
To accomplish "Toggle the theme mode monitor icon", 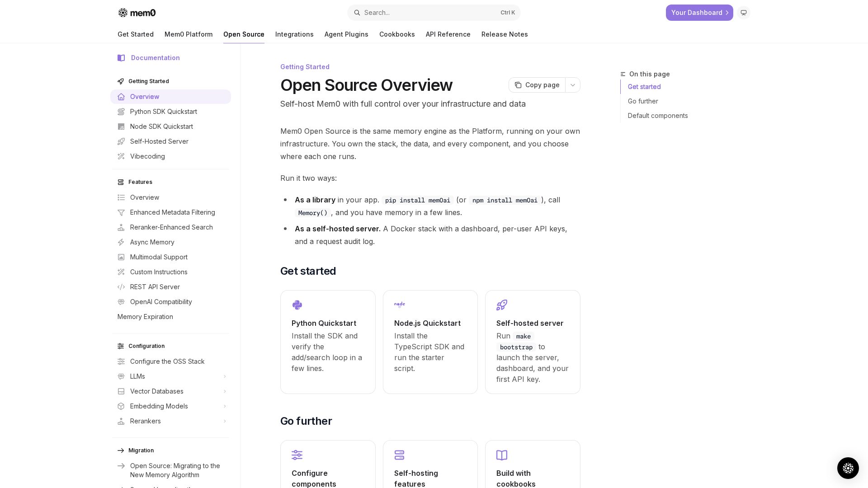I will point(744,13).
